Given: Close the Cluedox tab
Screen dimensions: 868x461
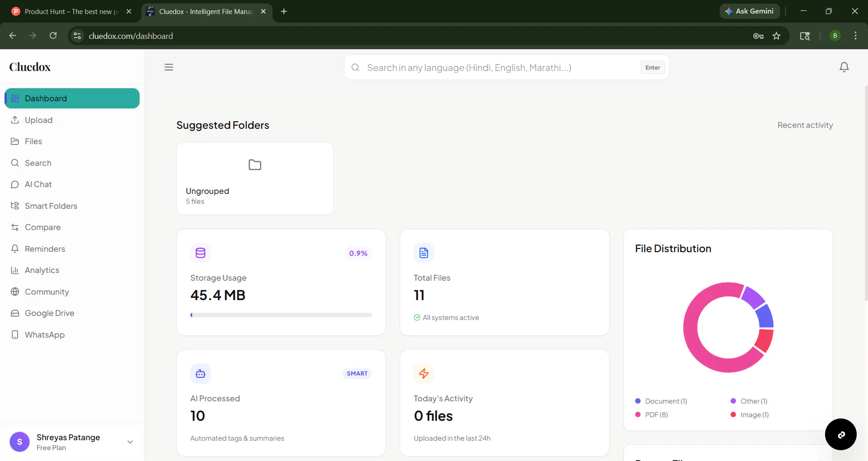Looking at the screenshot, I should (263, 11).
